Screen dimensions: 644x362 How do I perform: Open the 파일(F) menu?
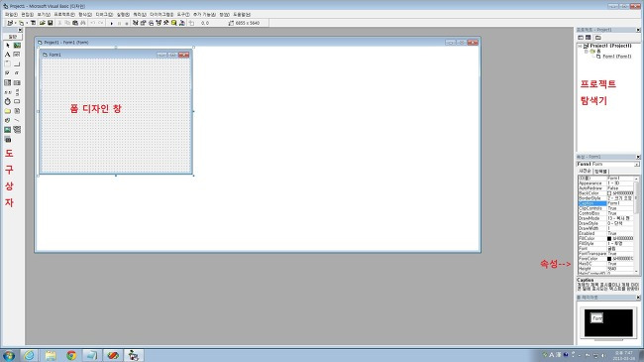pyautogui.click(x=11, y=15)
